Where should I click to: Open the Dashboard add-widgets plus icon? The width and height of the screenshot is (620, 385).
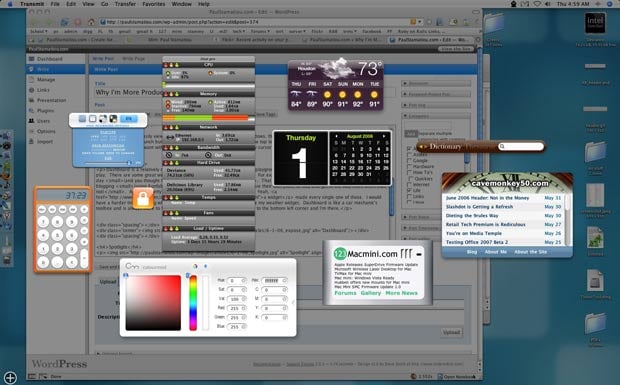point(10,377)
